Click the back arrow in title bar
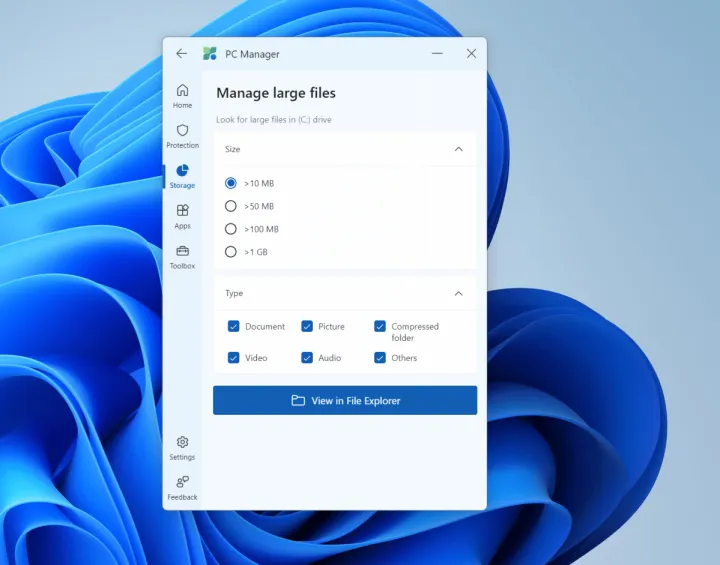The image size is (720, 565). [181, 54]
